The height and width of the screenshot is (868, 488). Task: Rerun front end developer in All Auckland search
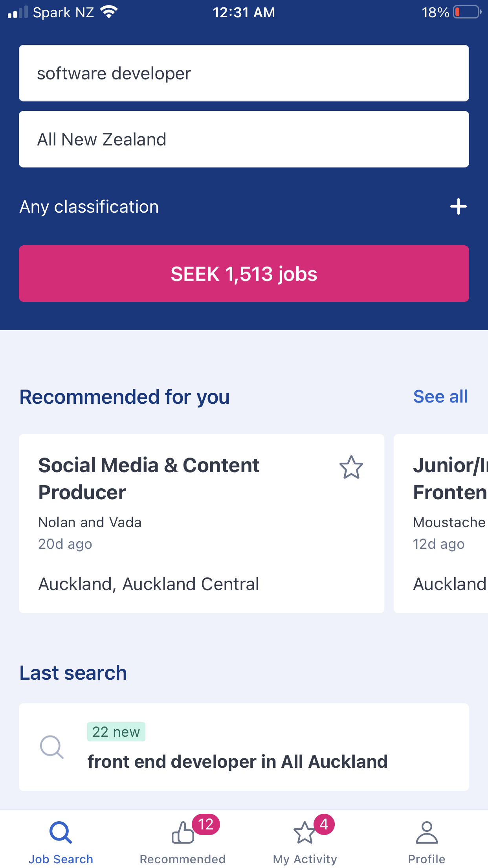click(x=237, y=761)
